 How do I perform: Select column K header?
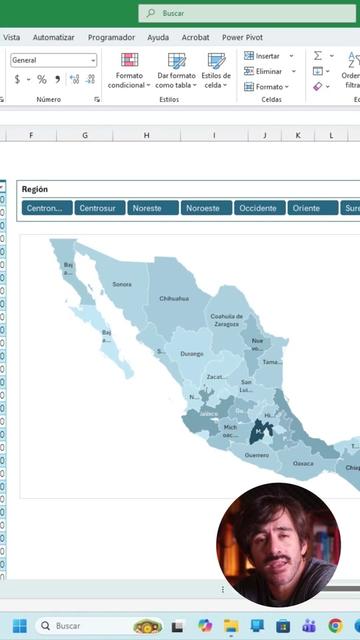(298, 136)
